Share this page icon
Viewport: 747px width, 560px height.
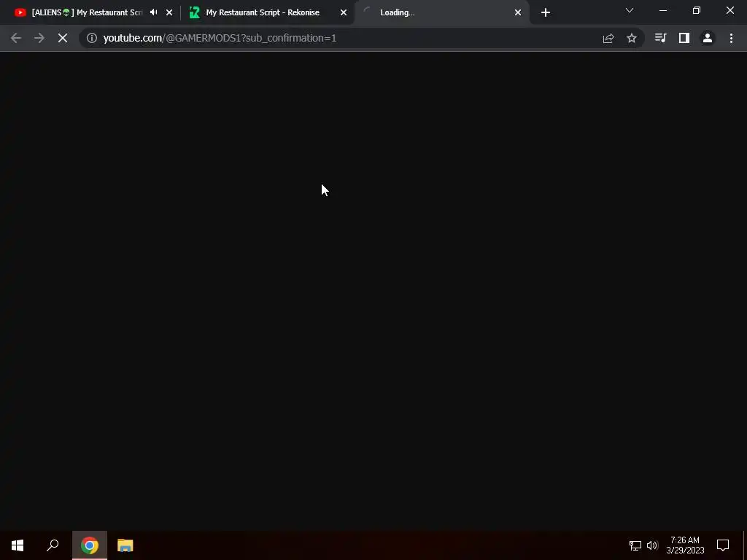point(608,38)
